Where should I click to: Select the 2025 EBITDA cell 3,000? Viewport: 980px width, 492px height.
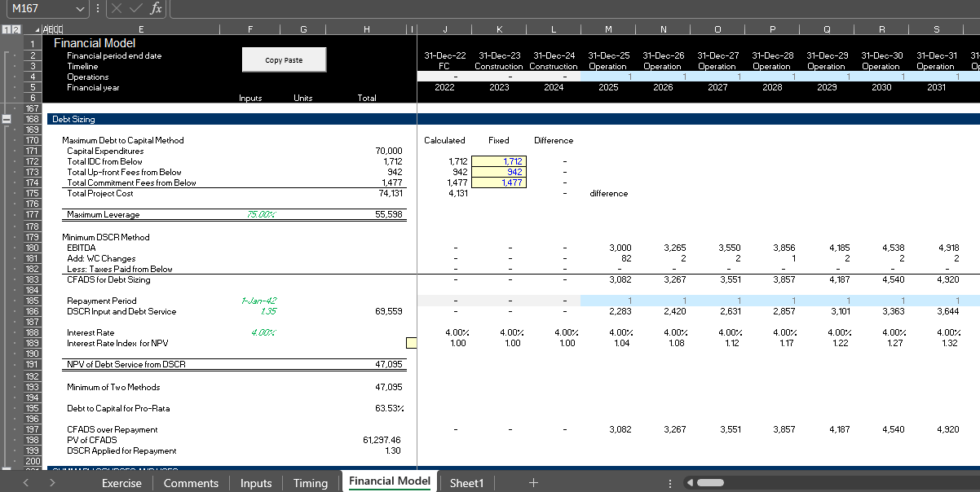[x=608, y=248]
